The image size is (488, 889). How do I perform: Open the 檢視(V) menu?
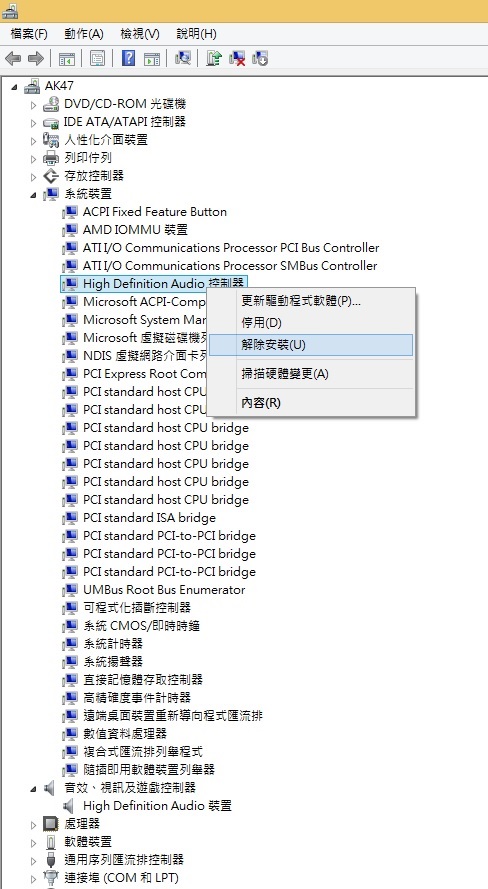tap(140, 34)
